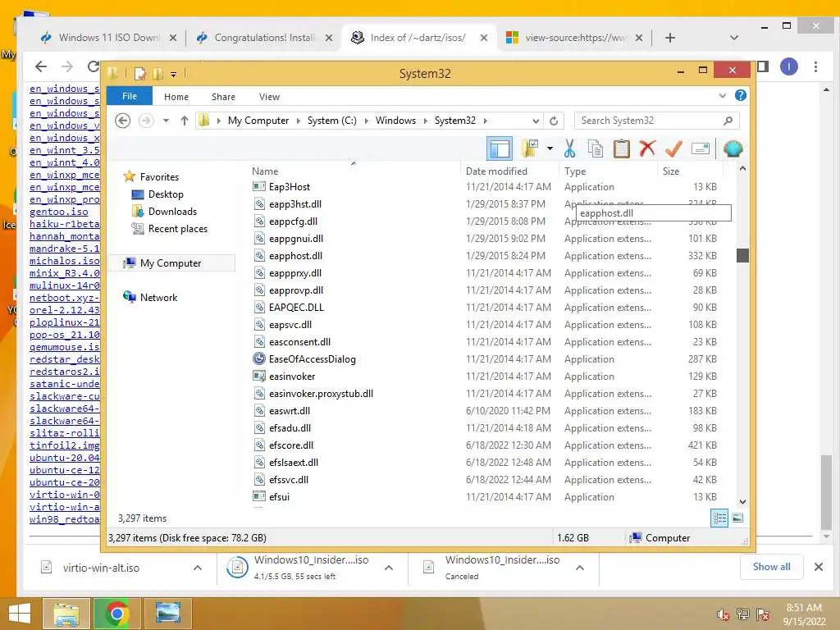Open the File menu in Explorer
Image resolution: width=840 pixels, height=630 pixels.
(130, 96)
